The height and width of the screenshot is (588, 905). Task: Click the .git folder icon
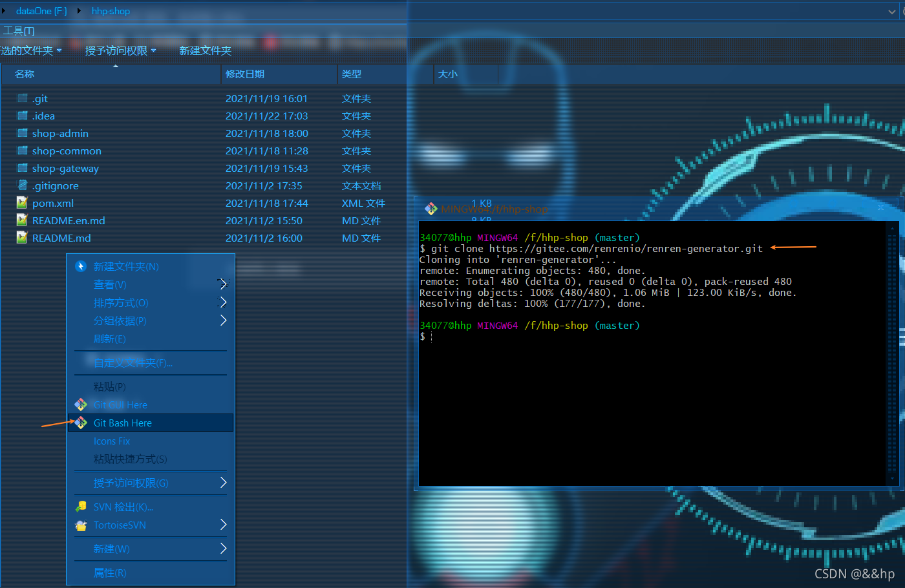tap(23, 98)
